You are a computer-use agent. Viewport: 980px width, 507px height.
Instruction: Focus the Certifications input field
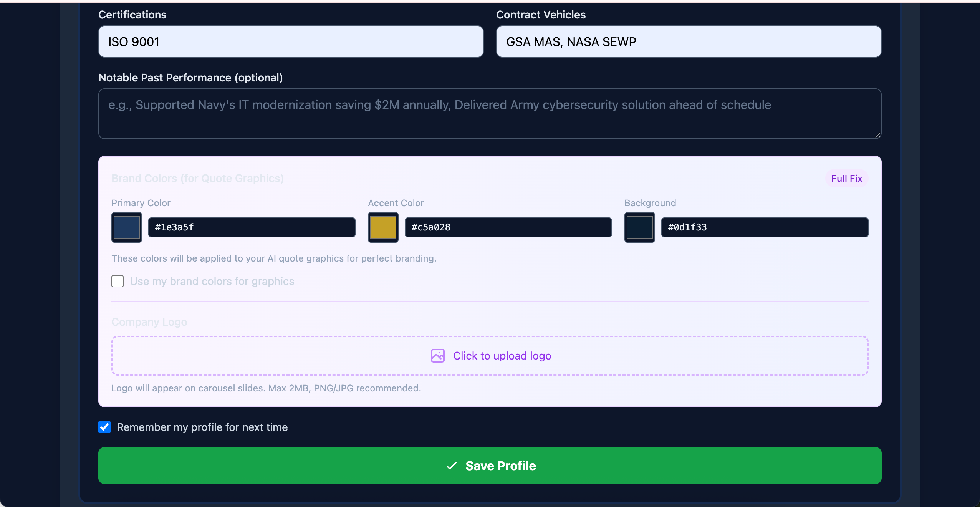291,41
